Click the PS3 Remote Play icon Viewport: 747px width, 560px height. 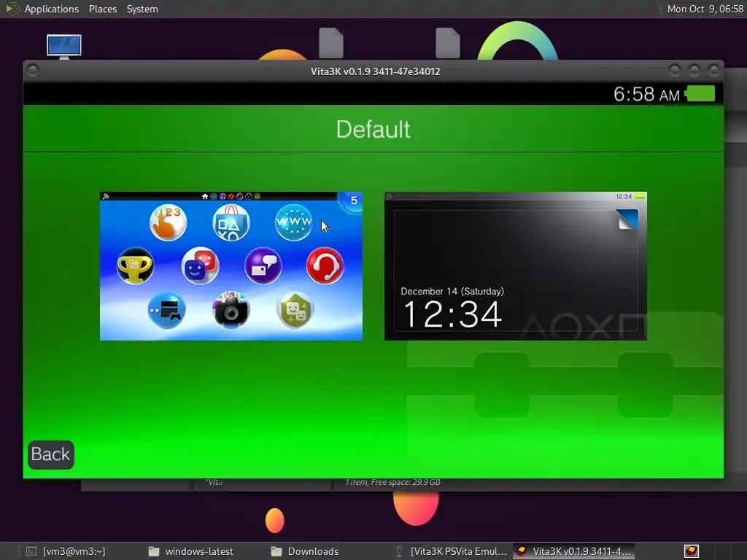167,310
